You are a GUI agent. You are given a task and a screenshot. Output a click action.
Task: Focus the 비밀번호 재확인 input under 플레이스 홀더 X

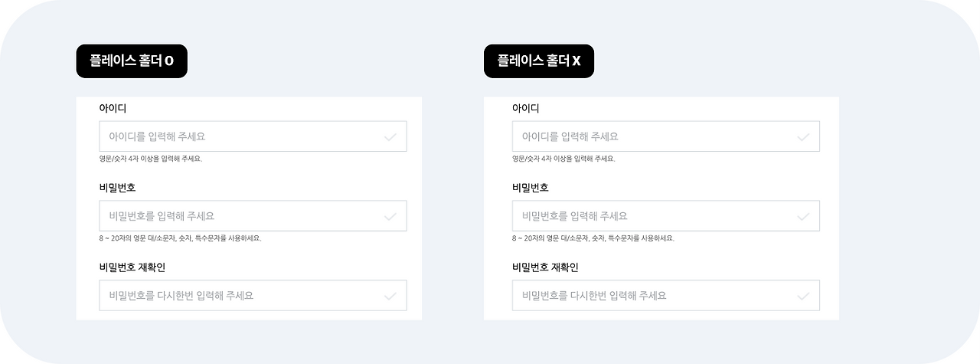(x=666, y=295)
